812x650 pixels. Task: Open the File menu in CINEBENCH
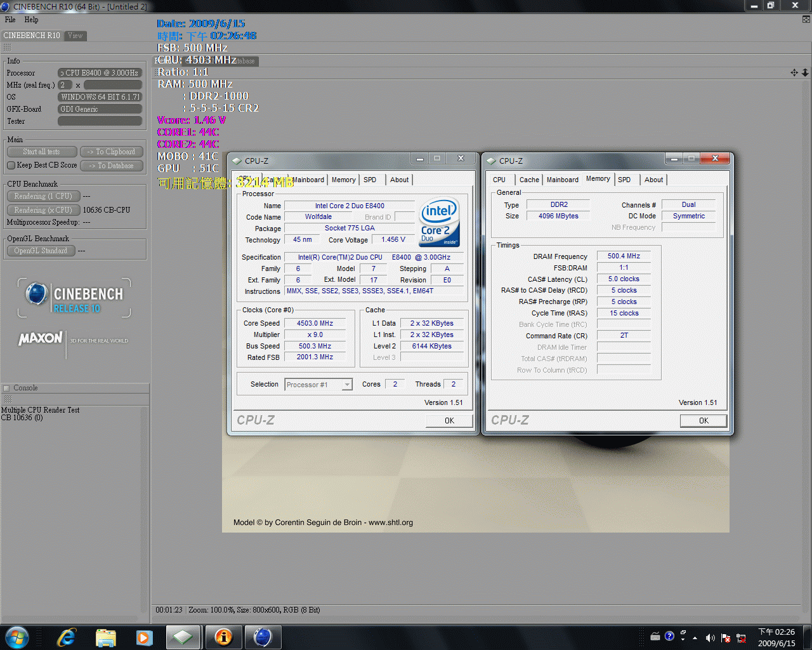10,20
